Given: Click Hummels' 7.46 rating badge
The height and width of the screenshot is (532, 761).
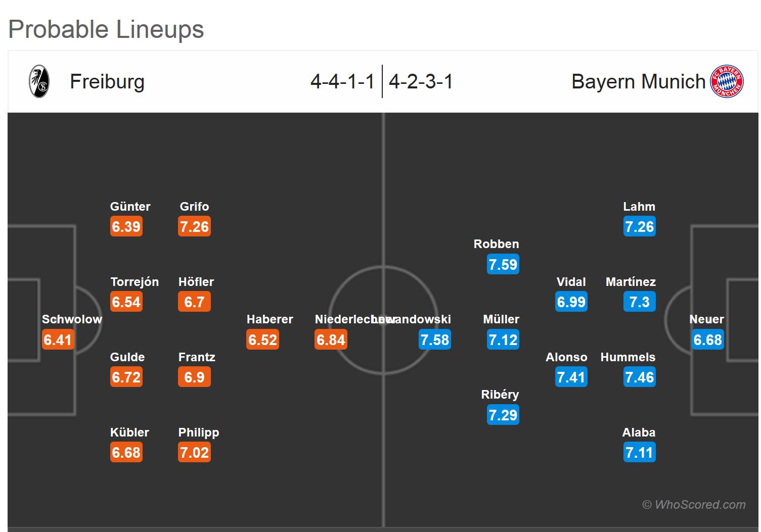Looking at the screenshot, I should tap(640, 377).
